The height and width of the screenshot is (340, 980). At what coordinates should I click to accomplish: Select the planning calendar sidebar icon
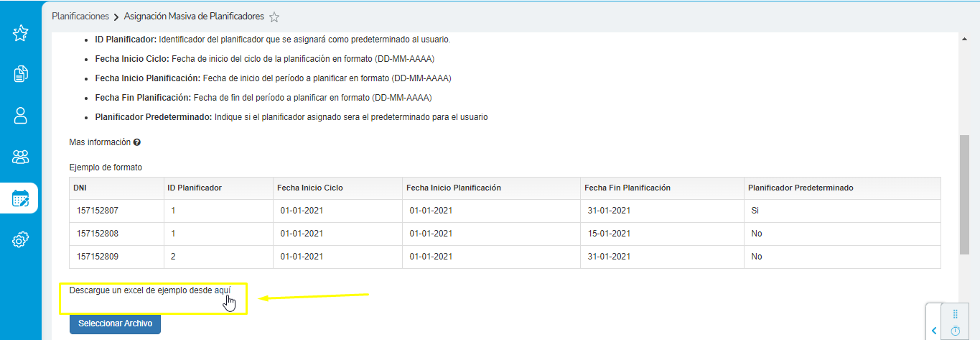click(20, 198)
